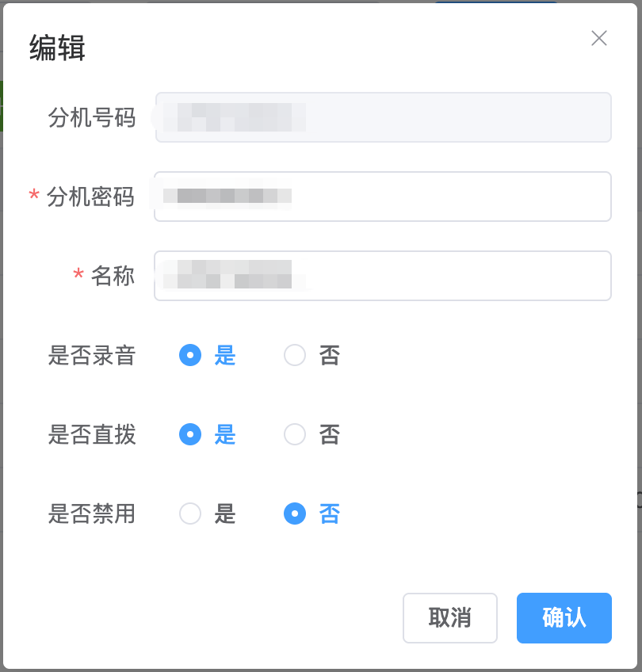Click the 编辑 dialog title
The width and height of the screenshot is (642, 672).
pyautogui.click(x=57, y=48)
